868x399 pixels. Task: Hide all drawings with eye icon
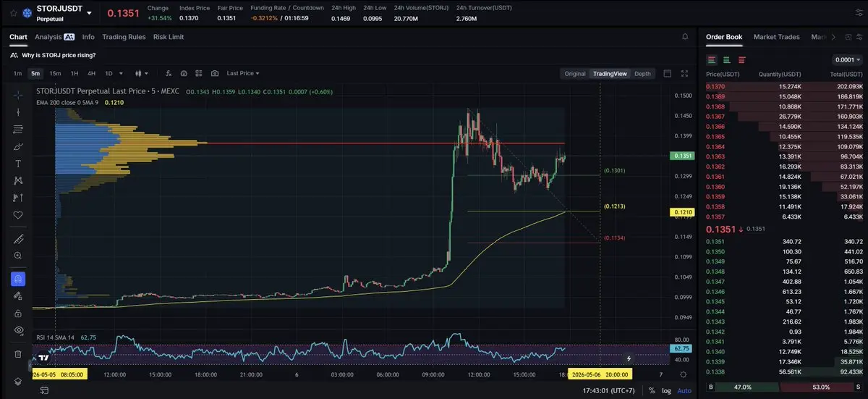18,330
